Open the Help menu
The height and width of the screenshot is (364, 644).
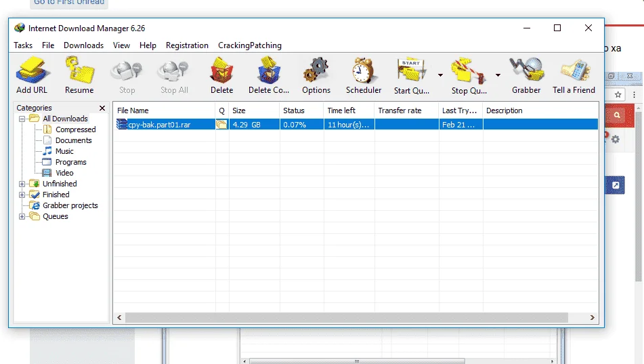[x=148, y=45]
